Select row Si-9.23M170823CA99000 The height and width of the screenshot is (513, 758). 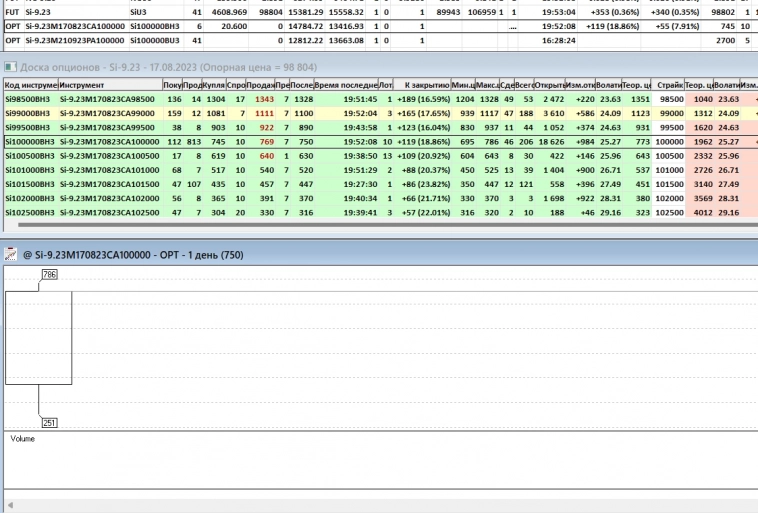point(108,114)
